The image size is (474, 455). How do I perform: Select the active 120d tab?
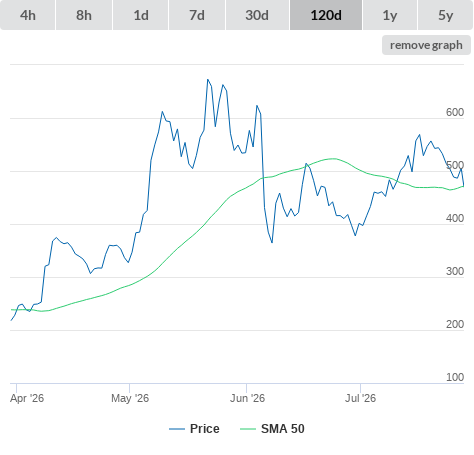[x=326, y=15]
